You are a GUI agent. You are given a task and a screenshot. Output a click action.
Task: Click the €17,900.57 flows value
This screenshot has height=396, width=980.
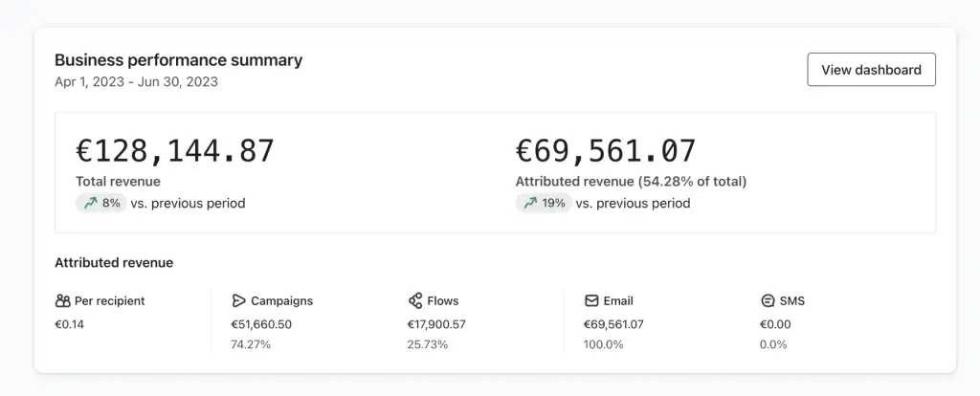click(x=436, y=325)
